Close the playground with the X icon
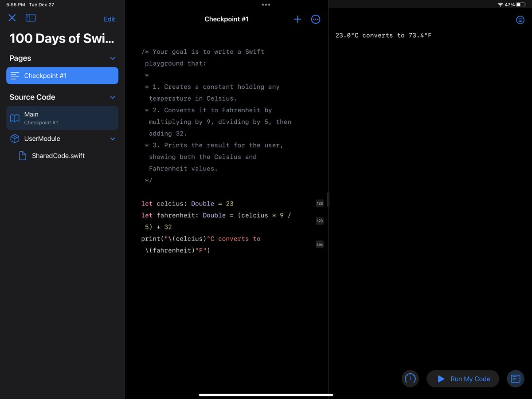Image resolution: width=532 pixels, height=399 pixels. pos(12,18)
